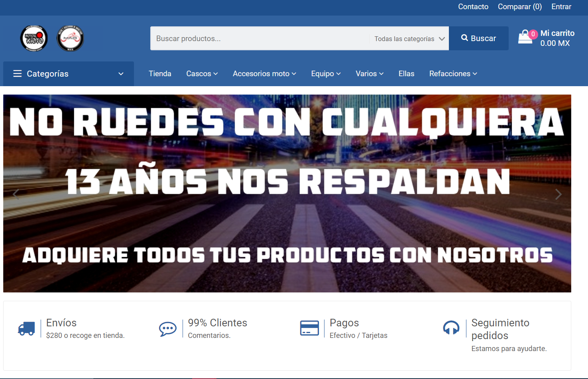Open the Todas las categorías dropdown
The height and width of the screenshot is (379, 588).
click(409, 39)
